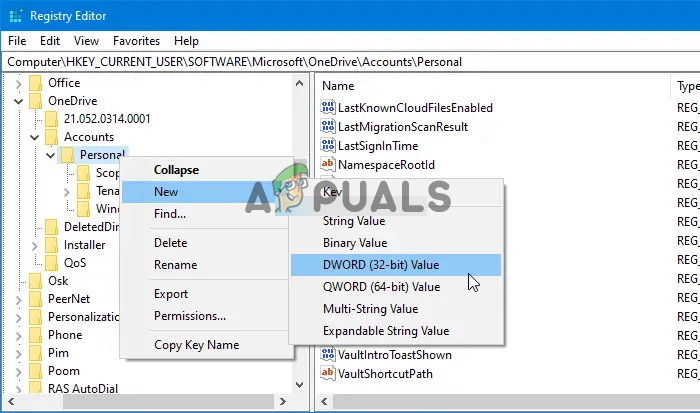Click the tree pane scroll up arrow

300,83
